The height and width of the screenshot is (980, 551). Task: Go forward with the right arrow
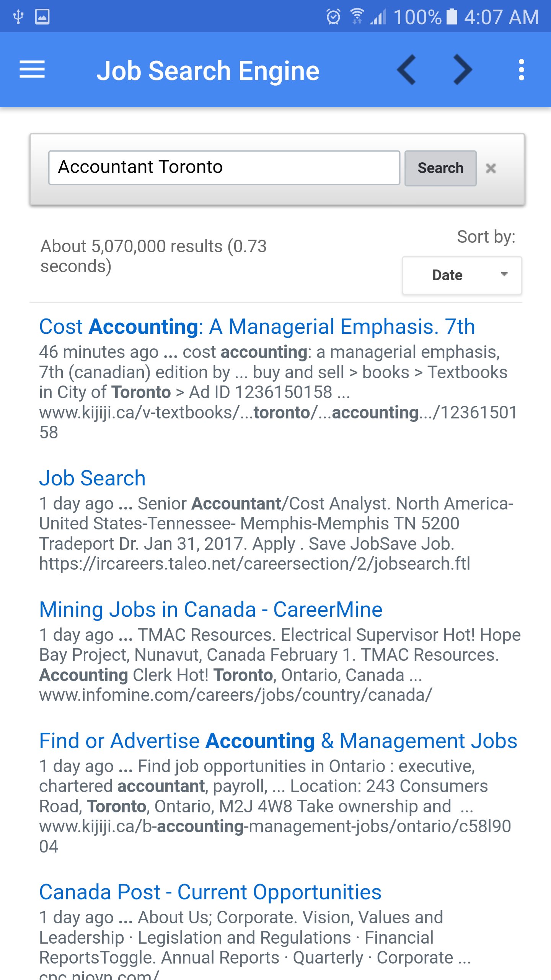coord(463,70)
